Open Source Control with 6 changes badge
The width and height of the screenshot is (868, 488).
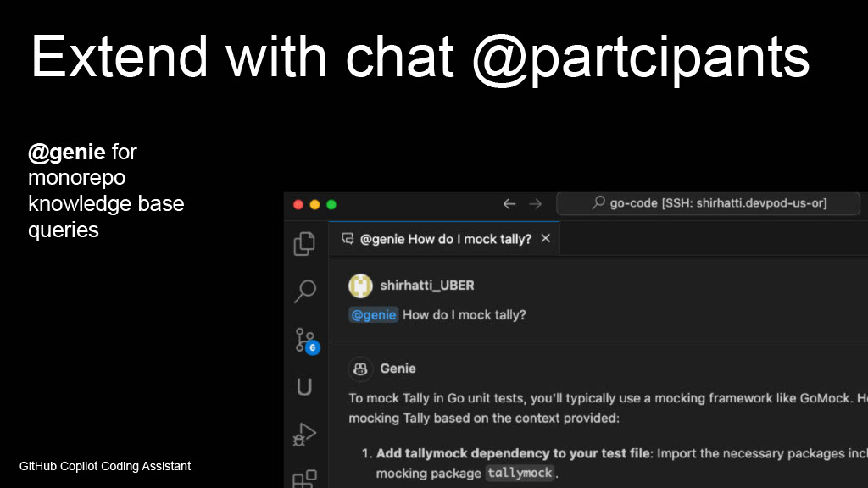click(x=307, y=341)
